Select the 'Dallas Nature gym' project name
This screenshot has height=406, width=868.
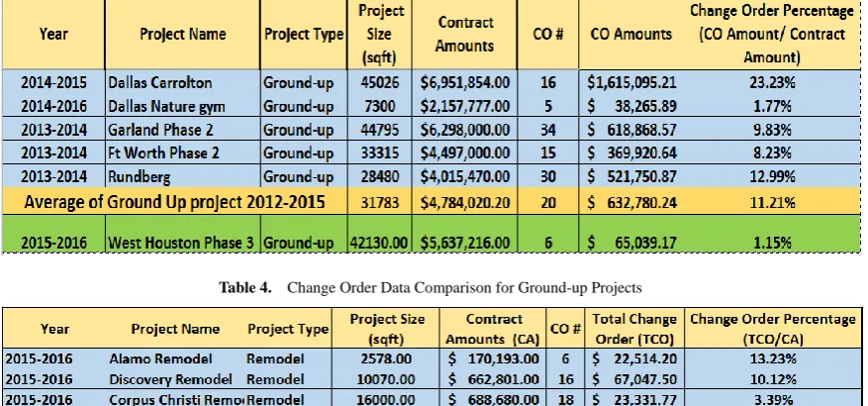click(166, 106)
